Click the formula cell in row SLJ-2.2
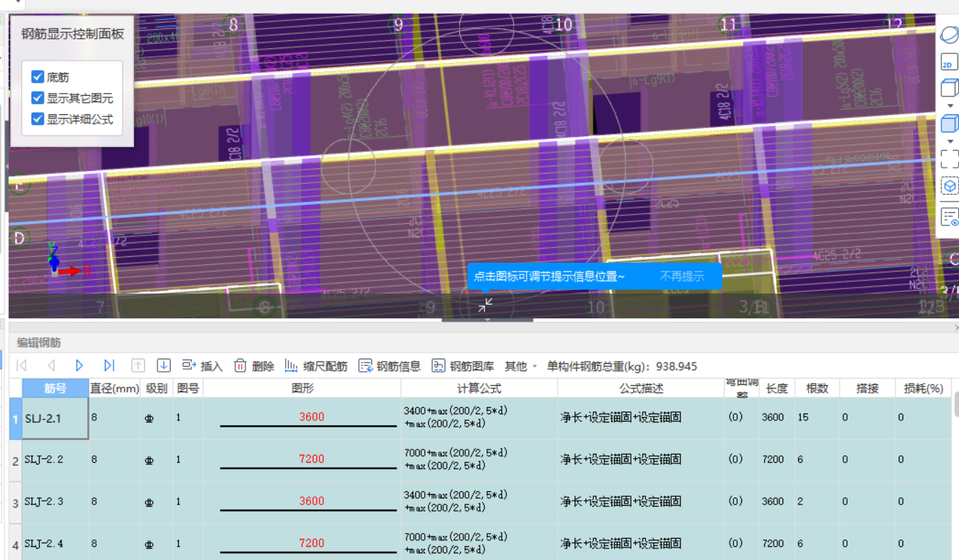Viewport: 959px width, 560px height. [479, 460]
